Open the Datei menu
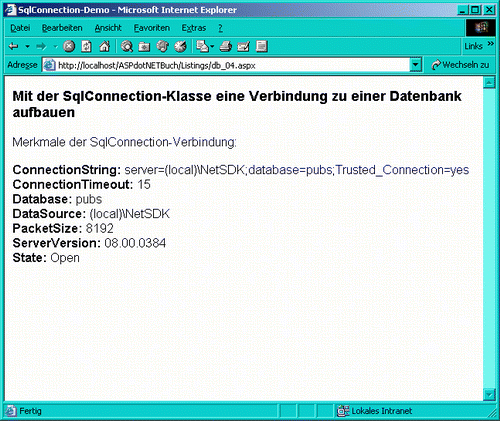 pyautogui.click(x=20, y=28)
